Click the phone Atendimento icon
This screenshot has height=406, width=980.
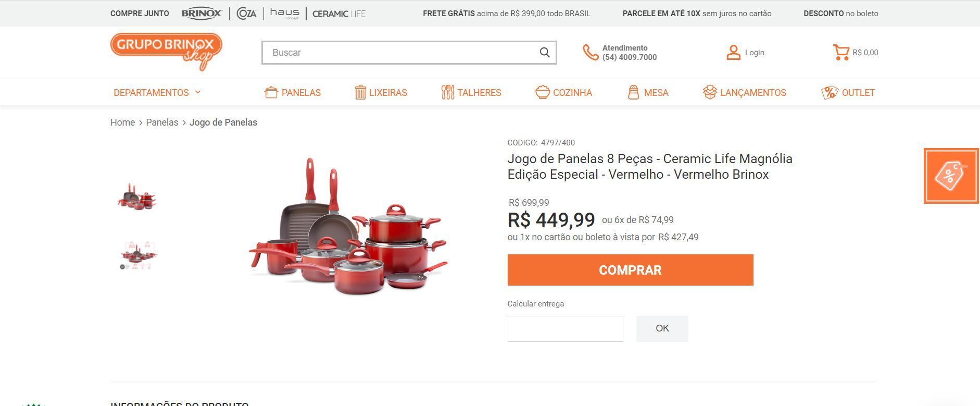(x=590, y=52)
